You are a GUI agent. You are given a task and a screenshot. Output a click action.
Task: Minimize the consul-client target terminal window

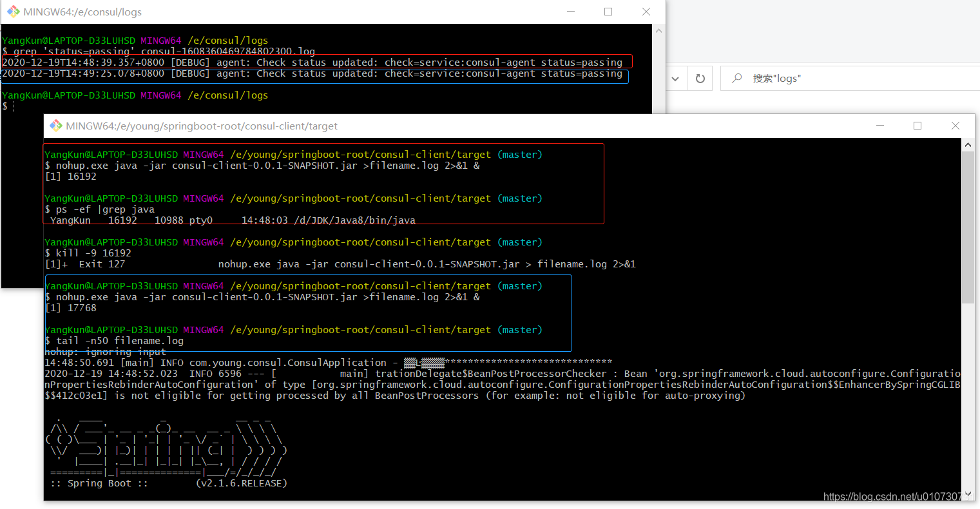(x=880, y=126)
